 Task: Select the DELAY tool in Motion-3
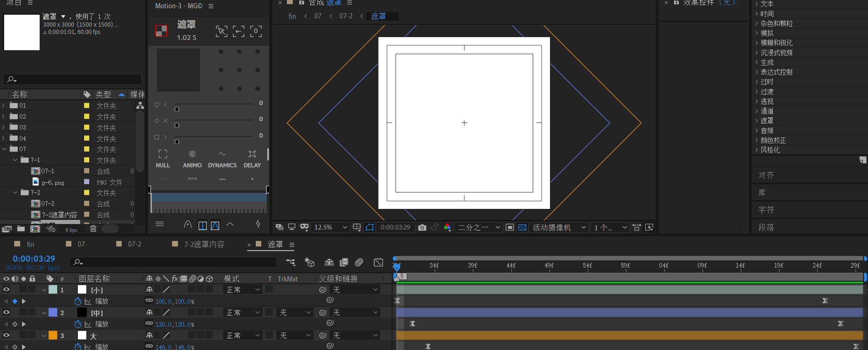pyautogui.click(x=252, y=159)
